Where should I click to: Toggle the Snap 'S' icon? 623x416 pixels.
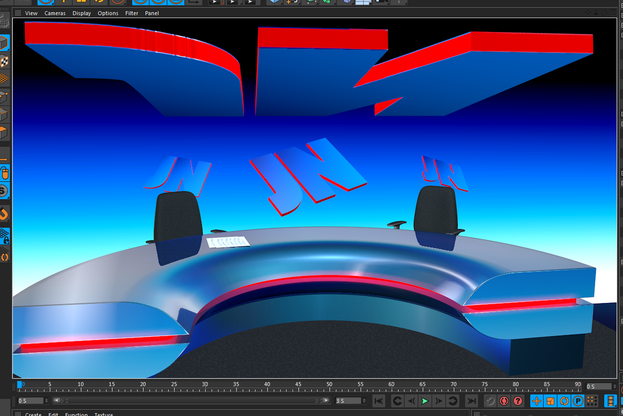(x=4, y=191)
